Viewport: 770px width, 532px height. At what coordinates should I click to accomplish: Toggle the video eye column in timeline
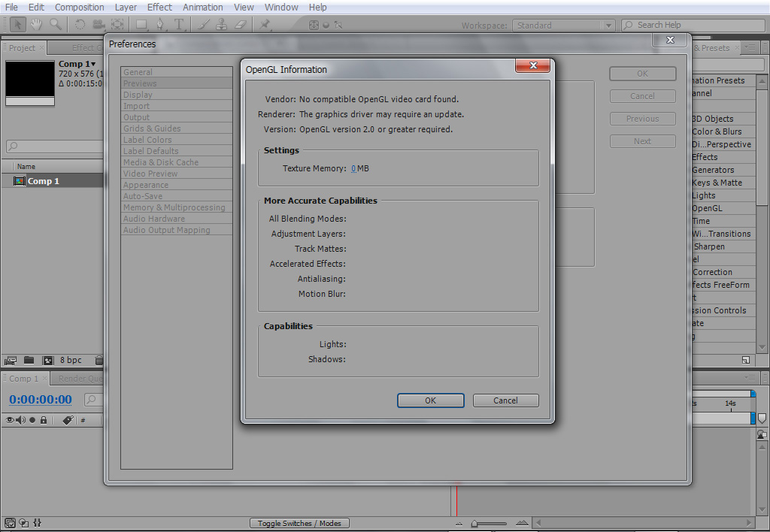pos(10,420)
